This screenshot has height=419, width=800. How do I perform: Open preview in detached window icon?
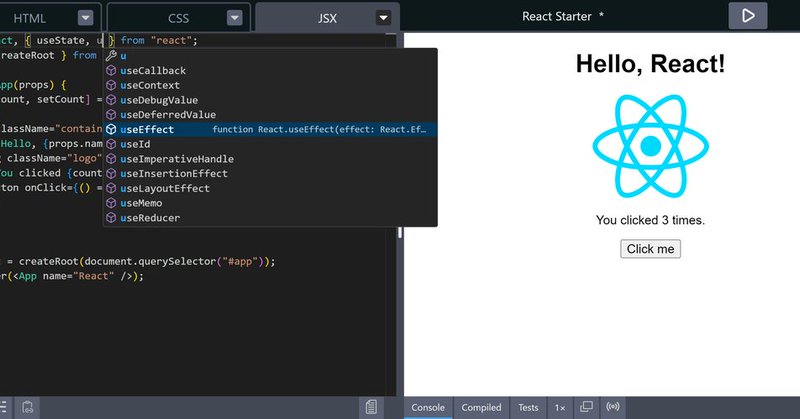586,407
